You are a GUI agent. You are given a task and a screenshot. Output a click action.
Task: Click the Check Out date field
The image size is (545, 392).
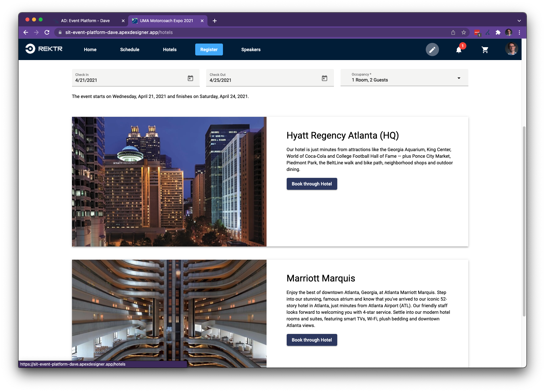click(x=270, y=78)
